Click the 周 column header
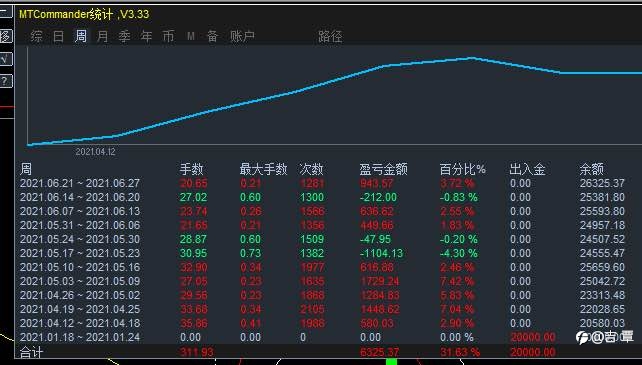The height and width of the screenshot is (365, 642). click(26, 169)
